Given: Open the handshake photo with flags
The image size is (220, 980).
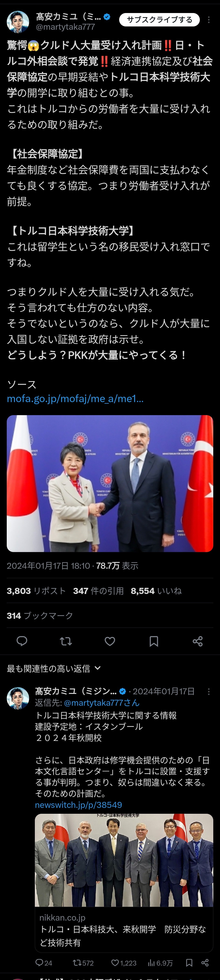Looking at the screenshot, I should pyautogui.click(x=110, y=483).
